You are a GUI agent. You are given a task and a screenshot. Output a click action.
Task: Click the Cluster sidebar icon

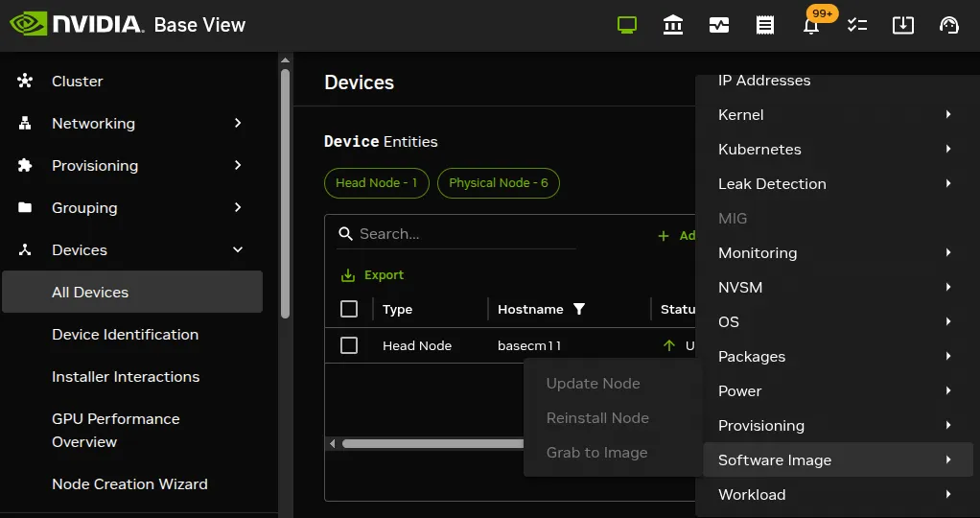pos(25,81)
